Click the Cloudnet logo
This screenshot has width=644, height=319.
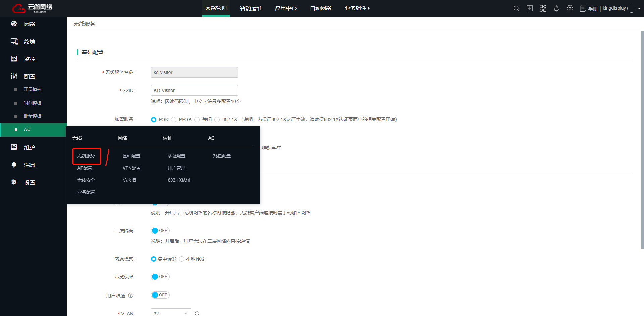pos(32,8)
